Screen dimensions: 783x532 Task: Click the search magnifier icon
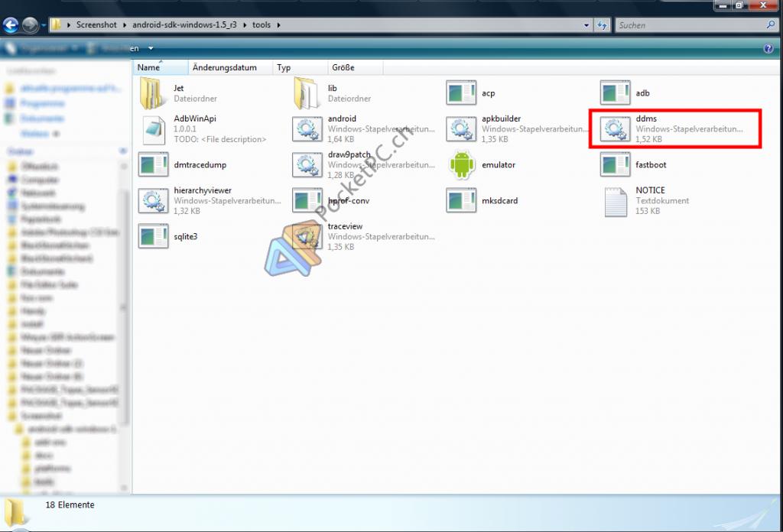point(771,24)
